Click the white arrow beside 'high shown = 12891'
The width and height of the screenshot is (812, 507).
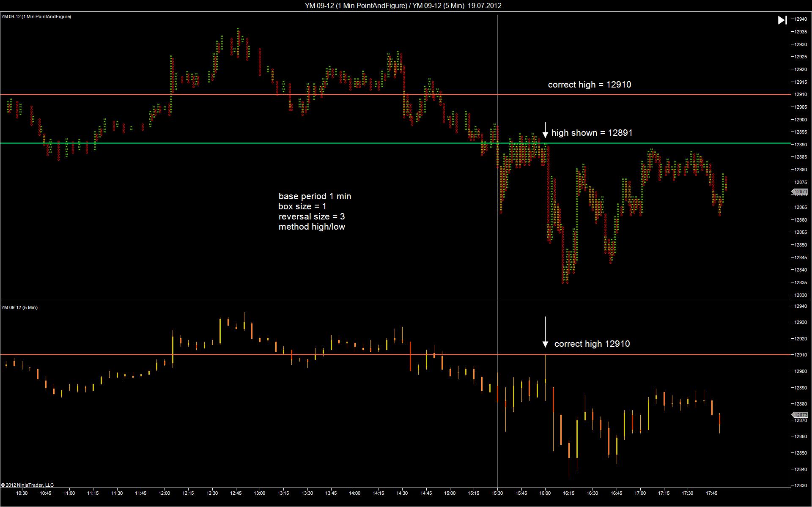click(x=545, y=130)
